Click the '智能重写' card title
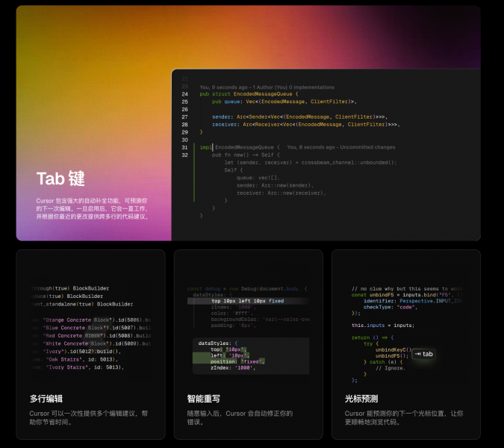The height and width of the screenshot is (448, 504). tap(203, 399)
